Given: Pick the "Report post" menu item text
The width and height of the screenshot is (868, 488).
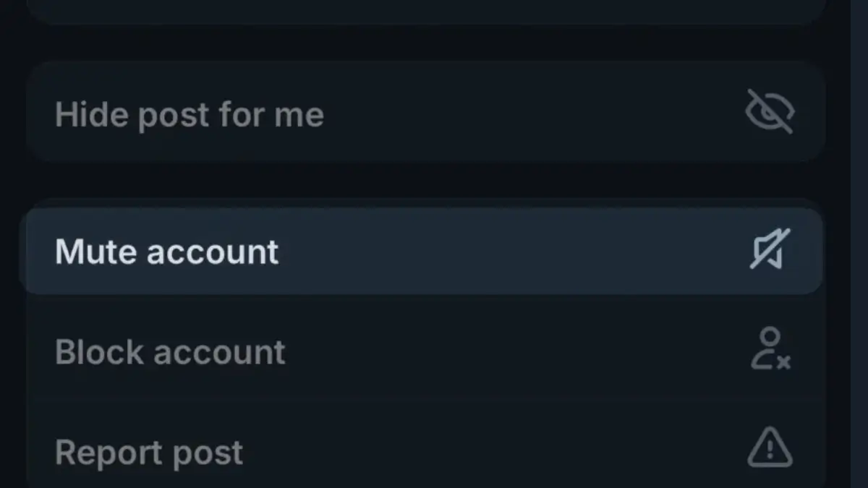Looking at the screenshot, I should pos(149,453).
